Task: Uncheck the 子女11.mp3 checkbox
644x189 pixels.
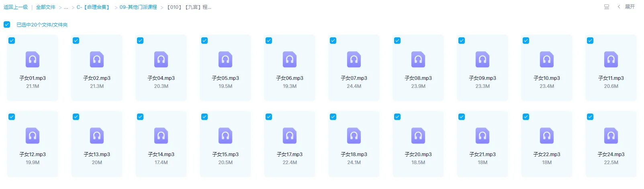Action: 590,41
